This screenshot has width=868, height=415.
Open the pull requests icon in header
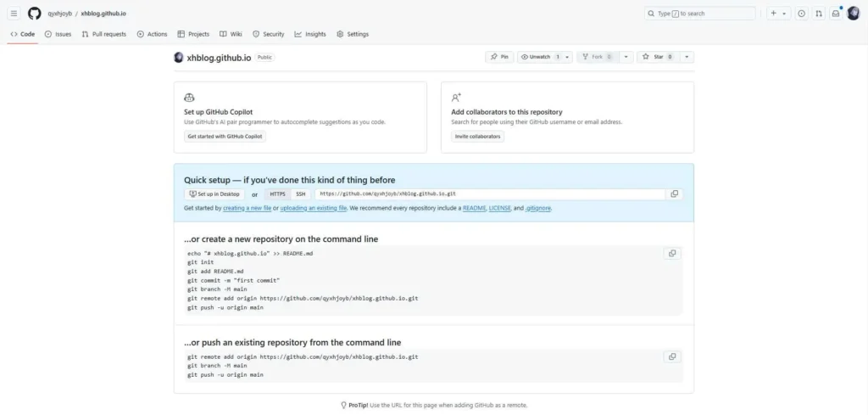coord(819,14)
